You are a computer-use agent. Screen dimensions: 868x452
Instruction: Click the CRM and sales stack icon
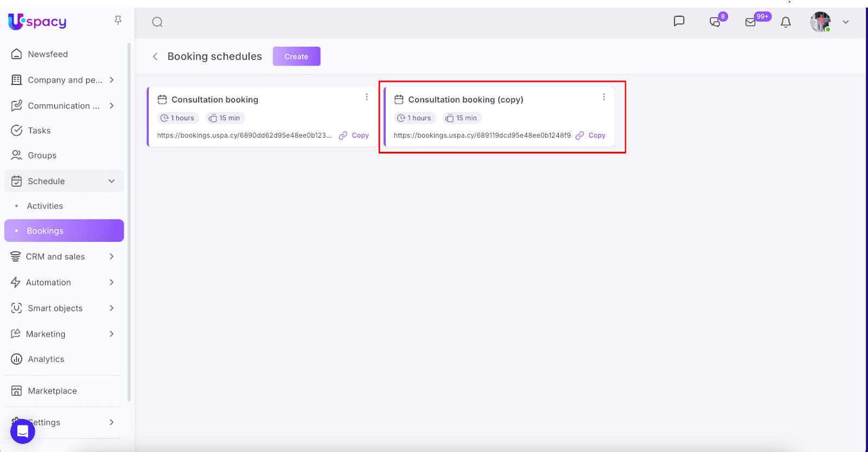pos(16,257)
